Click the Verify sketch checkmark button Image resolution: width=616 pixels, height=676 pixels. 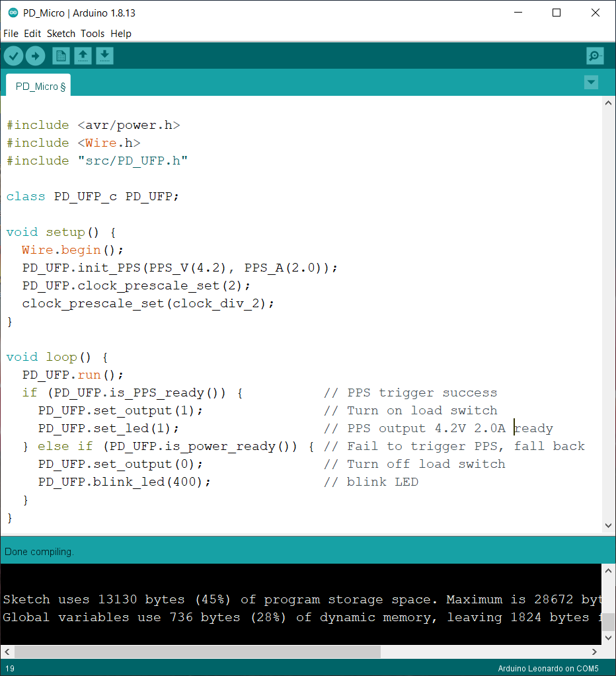coord(13,56)
